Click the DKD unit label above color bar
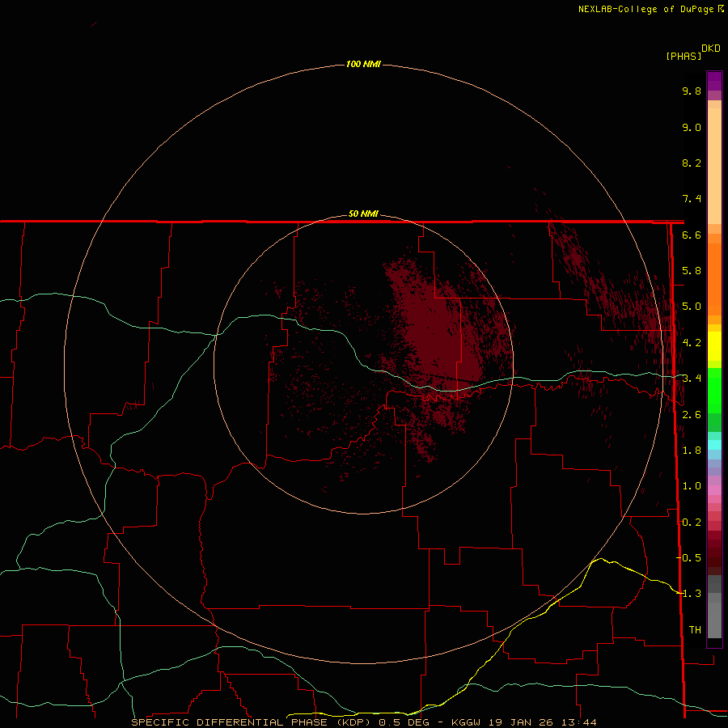The image size is (728, 728). [711, 49]
